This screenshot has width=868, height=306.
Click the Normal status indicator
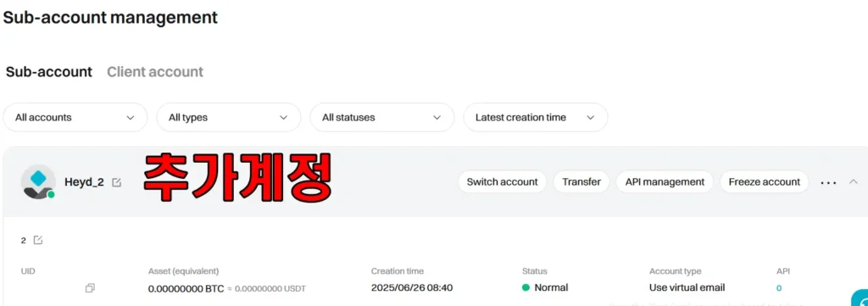point(545,287)
